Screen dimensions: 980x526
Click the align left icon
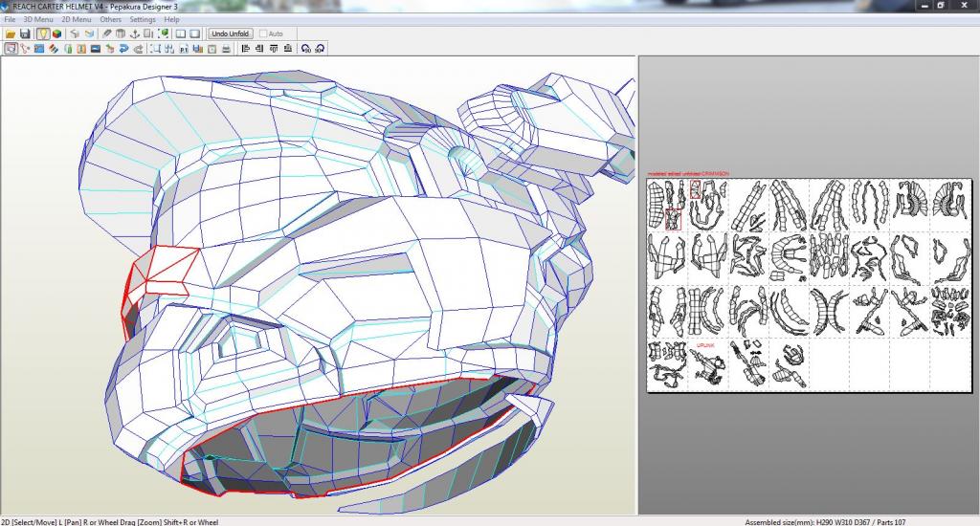[245, 49]
